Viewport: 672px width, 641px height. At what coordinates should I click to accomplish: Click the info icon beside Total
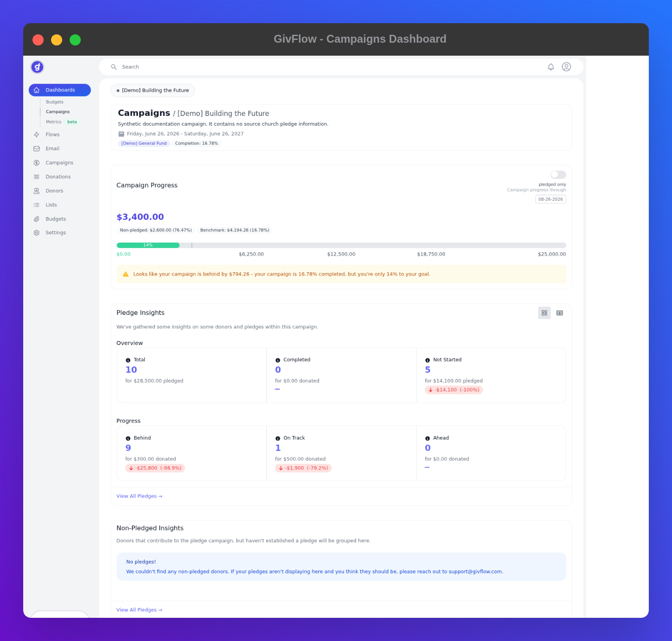128,360
